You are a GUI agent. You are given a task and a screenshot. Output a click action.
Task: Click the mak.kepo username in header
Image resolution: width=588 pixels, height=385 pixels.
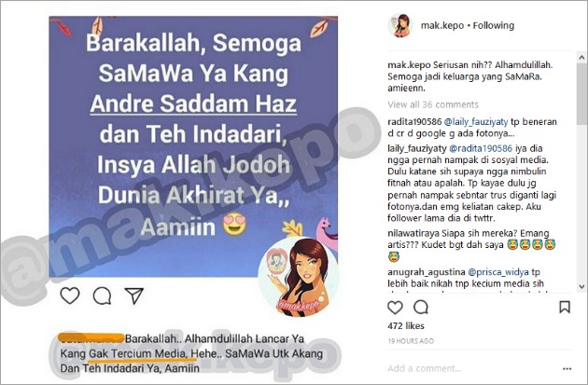[442, 25]
